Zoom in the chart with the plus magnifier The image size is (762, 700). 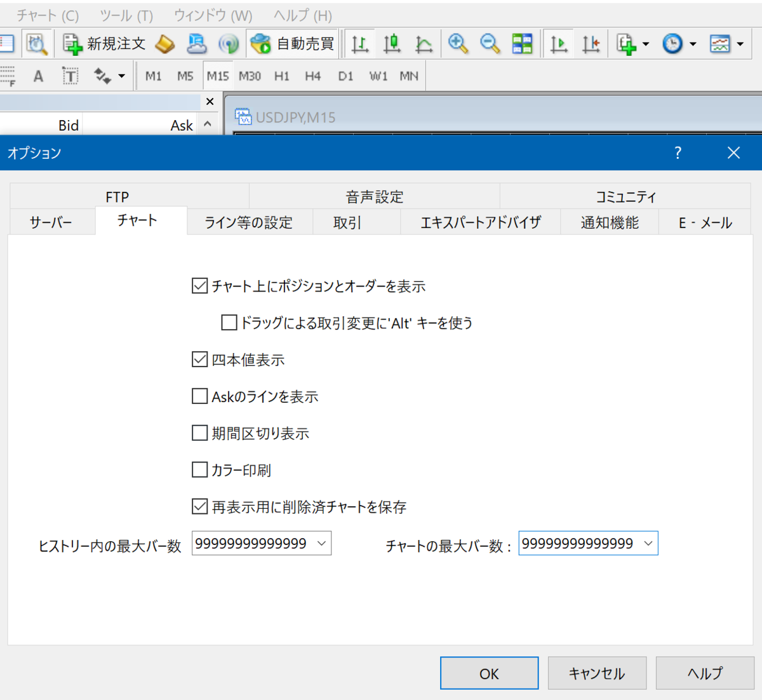[x=458, y=44]
